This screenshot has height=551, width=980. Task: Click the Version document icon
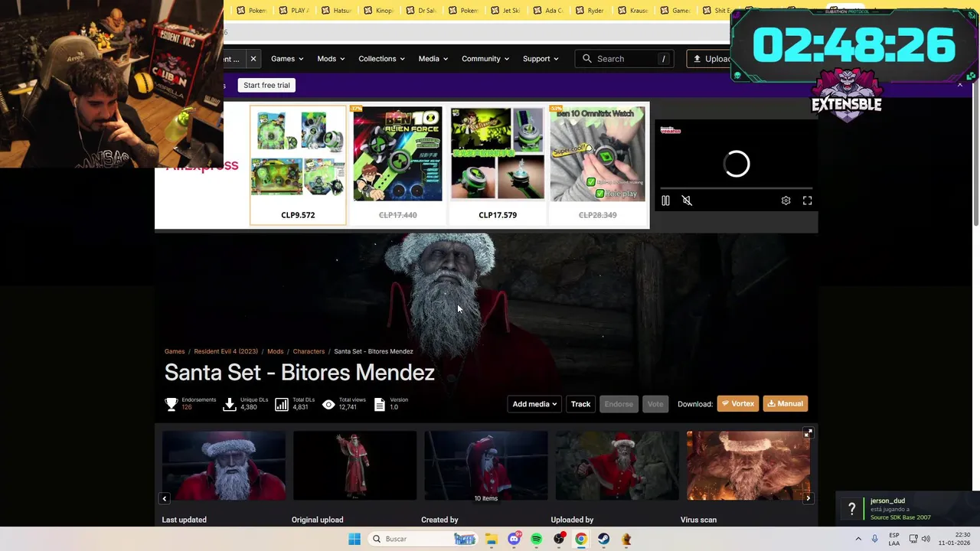pos(380,404)
